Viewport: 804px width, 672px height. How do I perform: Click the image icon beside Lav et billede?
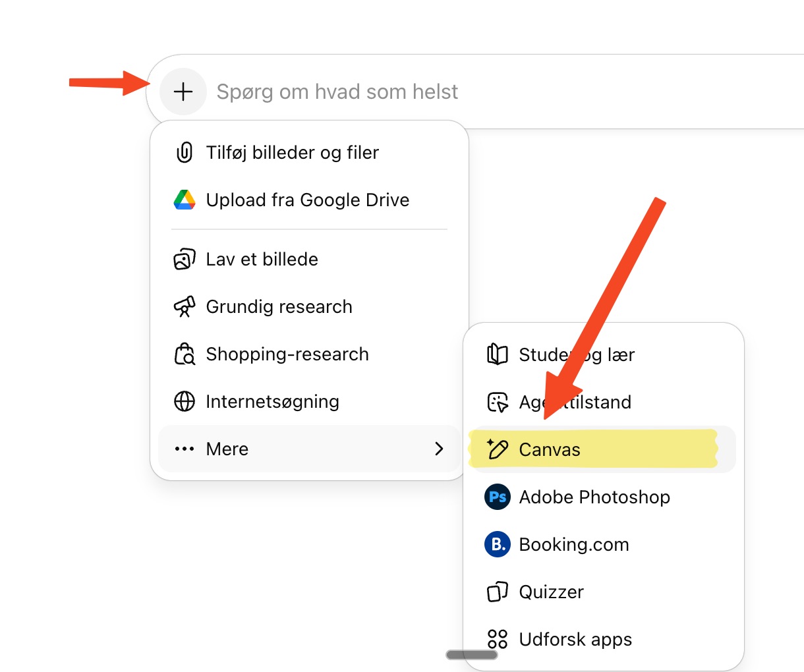(x=185, y=260)
